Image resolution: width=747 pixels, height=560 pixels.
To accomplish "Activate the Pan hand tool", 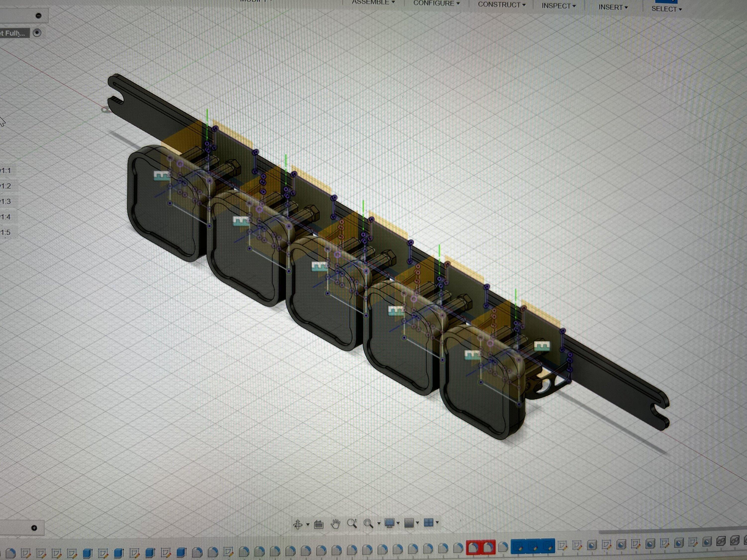I will coord(335,524).
